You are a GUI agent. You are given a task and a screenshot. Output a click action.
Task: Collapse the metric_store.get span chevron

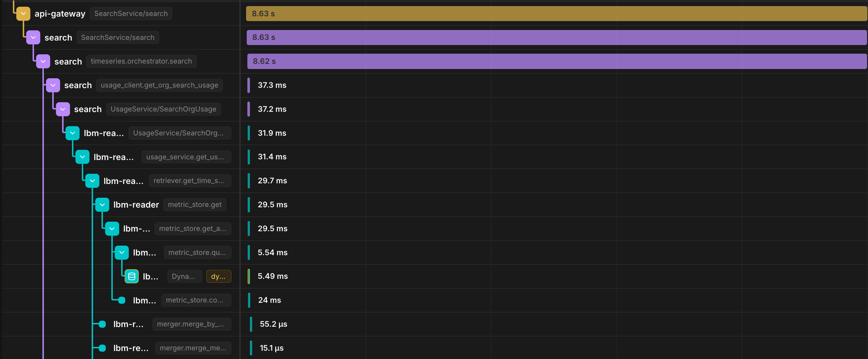coord(102,205)
